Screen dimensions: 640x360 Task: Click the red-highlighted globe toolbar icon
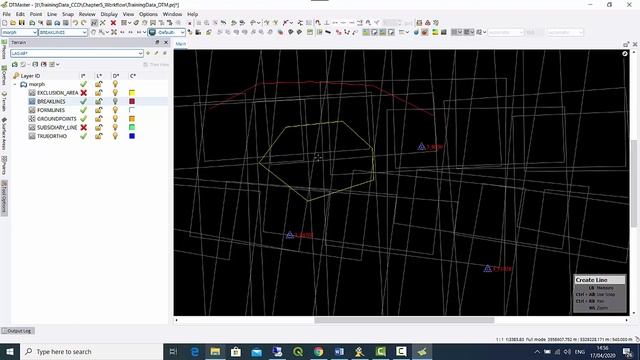click(424, 32)
